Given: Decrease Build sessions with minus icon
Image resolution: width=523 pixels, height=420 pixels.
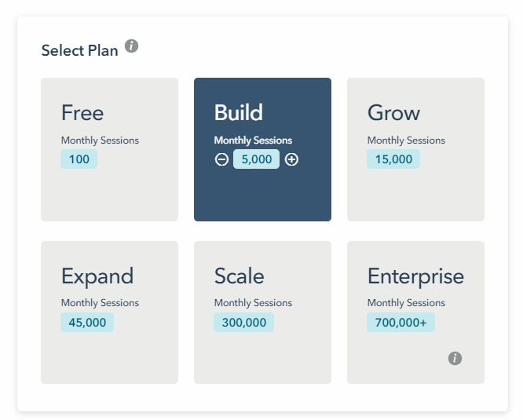Looking at the screenshot, I should point(221,159).
